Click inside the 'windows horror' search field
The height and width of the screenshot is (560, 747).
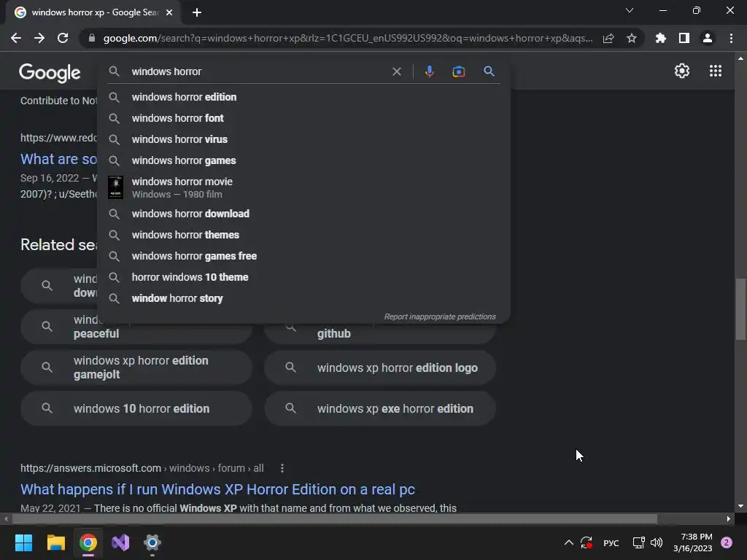pos(258,71)
